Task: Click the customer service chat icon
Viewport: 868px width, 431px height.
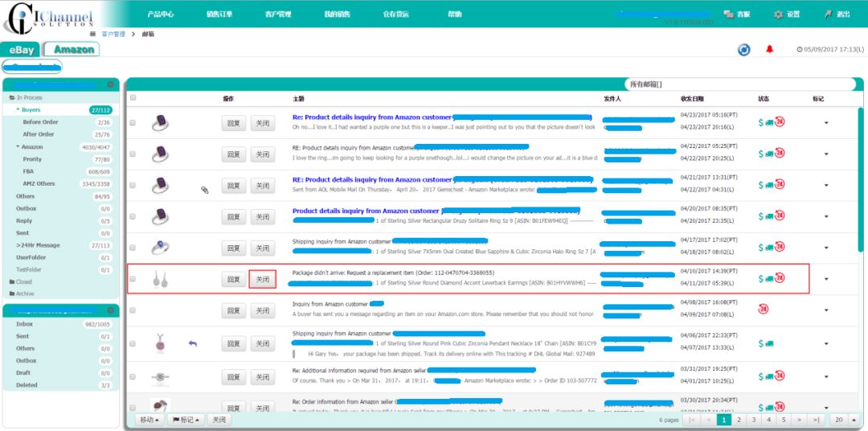Action: (728, 14)
